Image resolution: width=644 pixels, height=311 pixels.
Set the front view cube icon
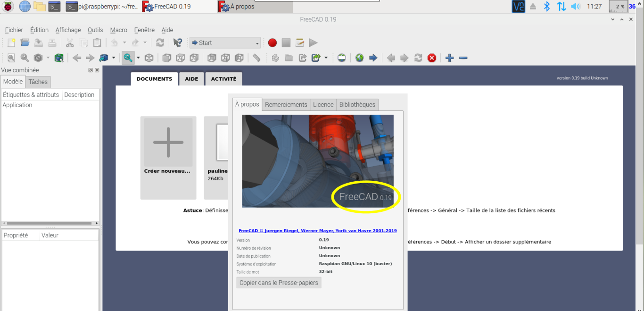click(x=166, y=58)
